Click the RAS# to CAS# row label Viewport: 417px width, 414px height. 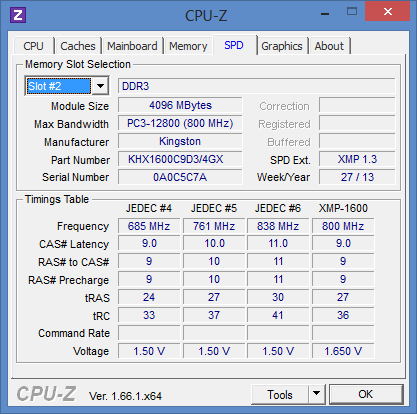[x=73, y=262]
